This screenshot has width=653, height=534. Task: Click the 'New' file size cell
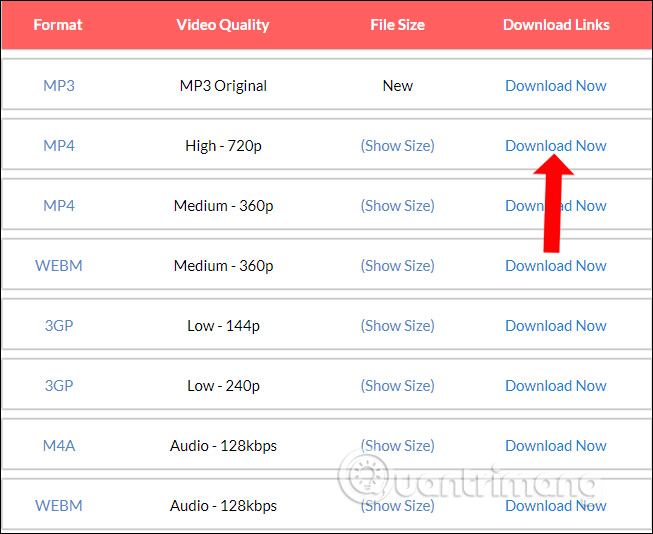click(x=398, y=86)
